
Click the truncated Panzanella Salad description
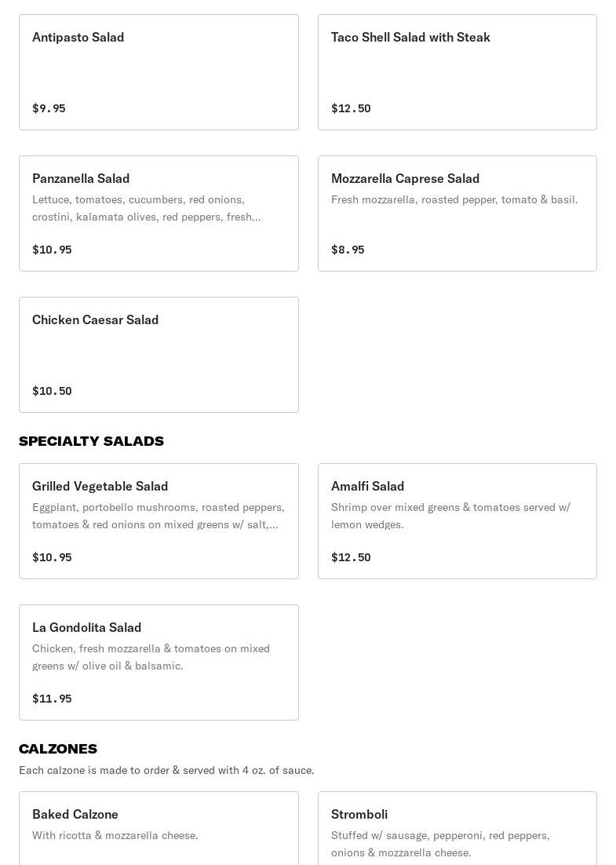[147, 208]
